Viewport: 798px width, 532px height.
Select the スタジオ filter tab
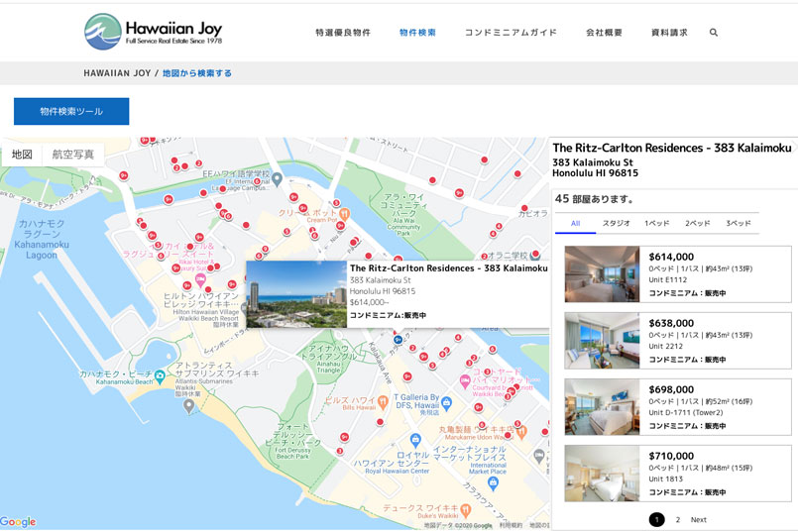(x=616, y=224)
